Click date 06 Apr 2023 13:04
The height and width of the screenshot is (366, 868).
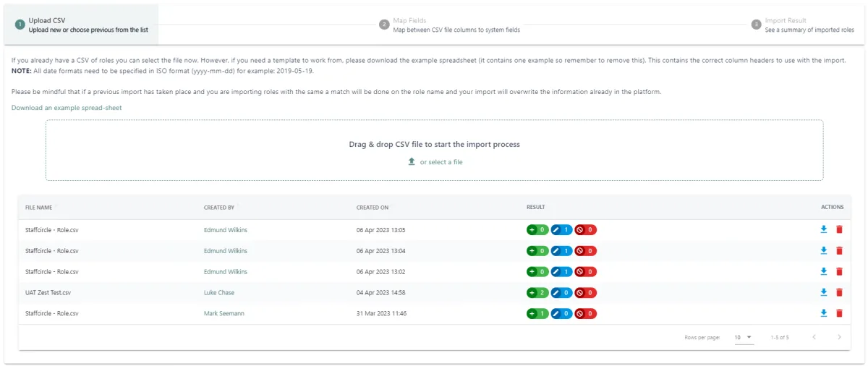(381, 251)
